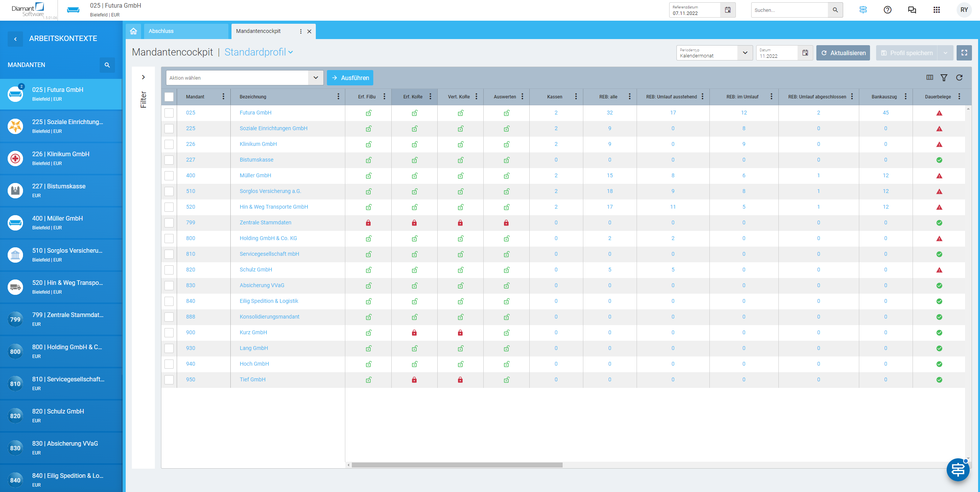Screen dimensions: 980x492
Task: Open the Holding GmbH & Co. KG link
Action: coord(268,239)
